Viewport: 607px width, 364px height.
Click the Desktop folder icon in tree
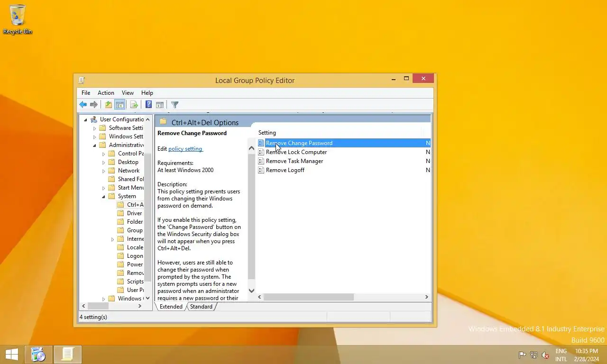pos(111,162)
